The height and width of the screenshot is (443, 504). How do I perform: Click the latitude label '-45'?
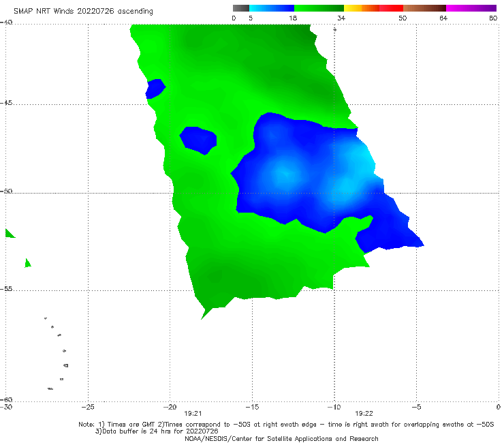tap(6, 103)
